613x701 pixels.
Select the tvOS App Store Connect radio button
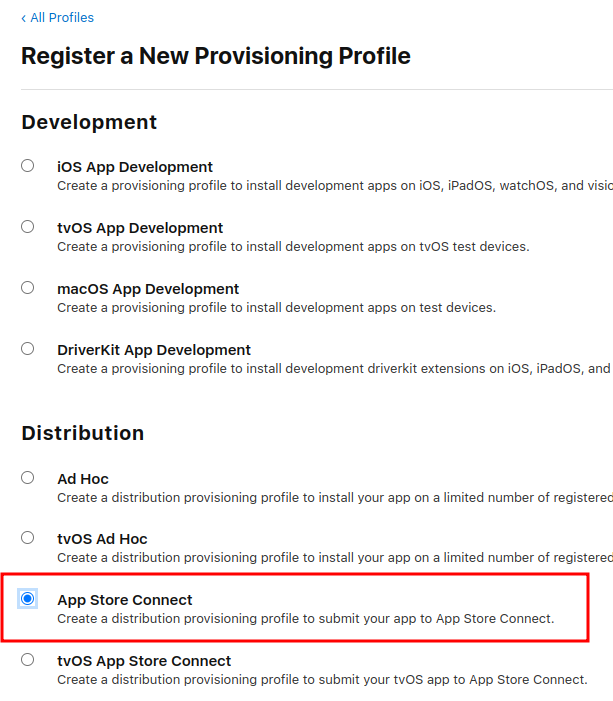point(28,660)
